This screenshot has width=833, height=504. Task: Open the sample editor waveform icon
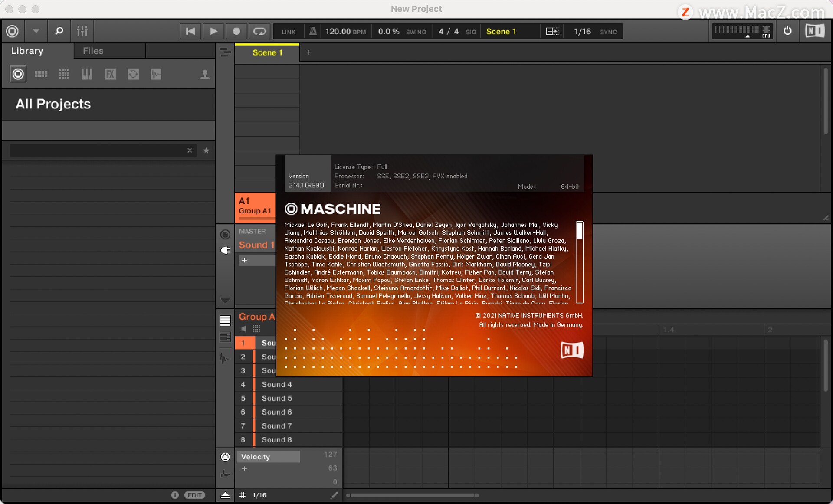click(x=225, y=358)
